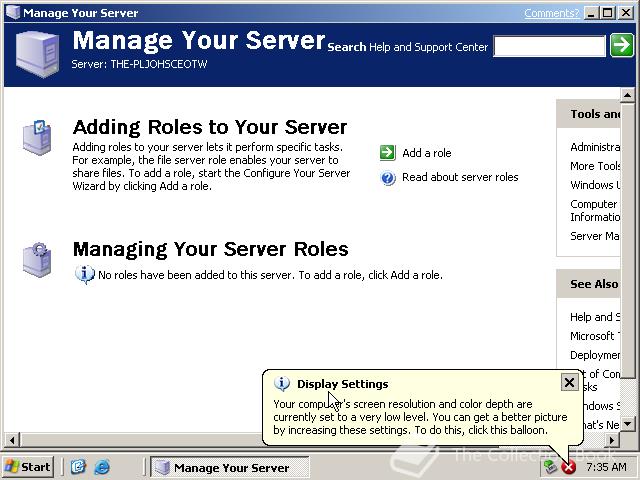Open the Administrative Tools link in the sidebar
The height and width of the screenshot is (480, 640).
click(x=595, y=147)
